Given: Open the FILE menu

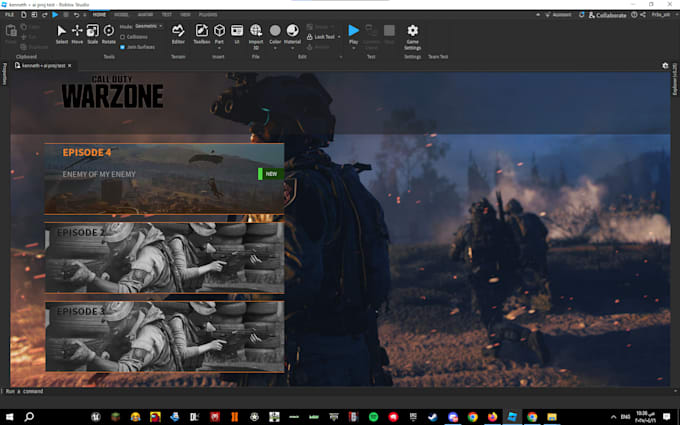Looking at the screenshot, I should pos(9,15).
